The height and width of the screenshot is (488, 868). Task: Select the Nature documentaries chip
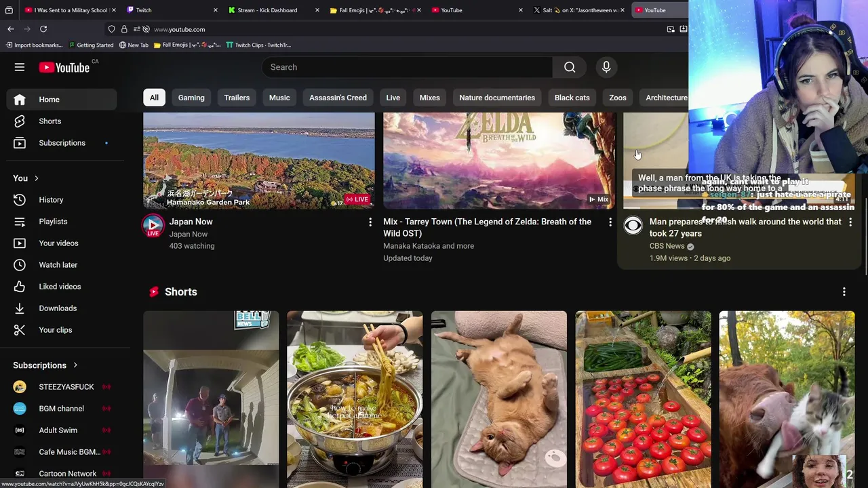(x=497, y=98)
